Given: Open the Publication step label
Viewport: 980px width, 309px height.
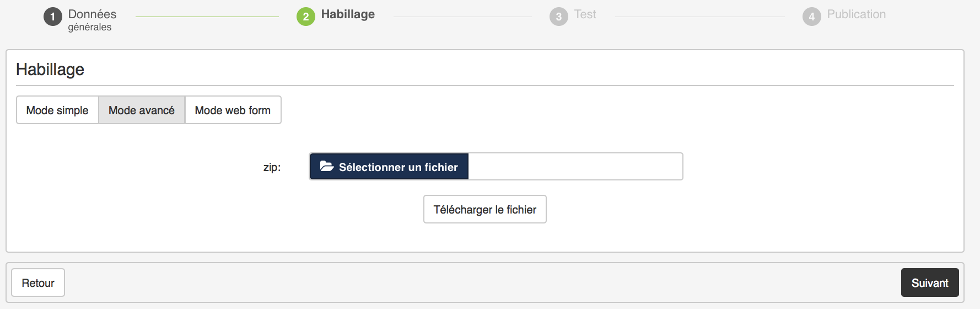Looking at the screenshot, I should (856, 14).
